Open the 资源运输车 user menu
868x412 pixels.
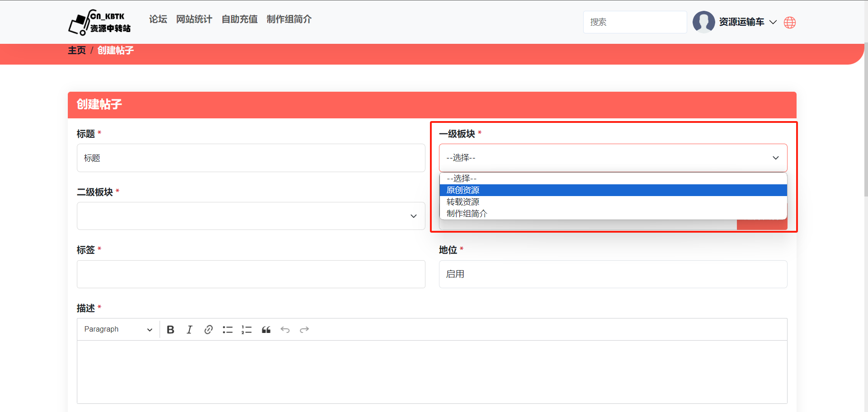coord(747,22)
